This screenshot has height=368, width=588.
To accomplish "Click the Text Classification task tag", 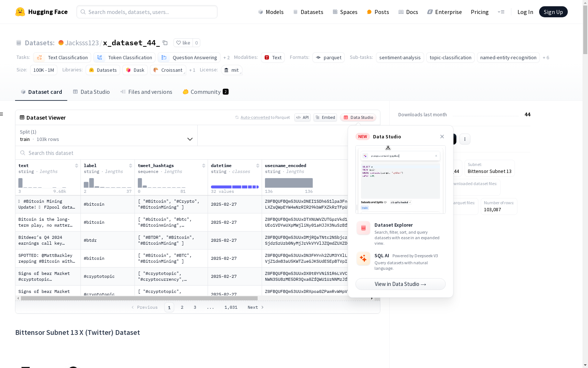I will coord(62,57).
